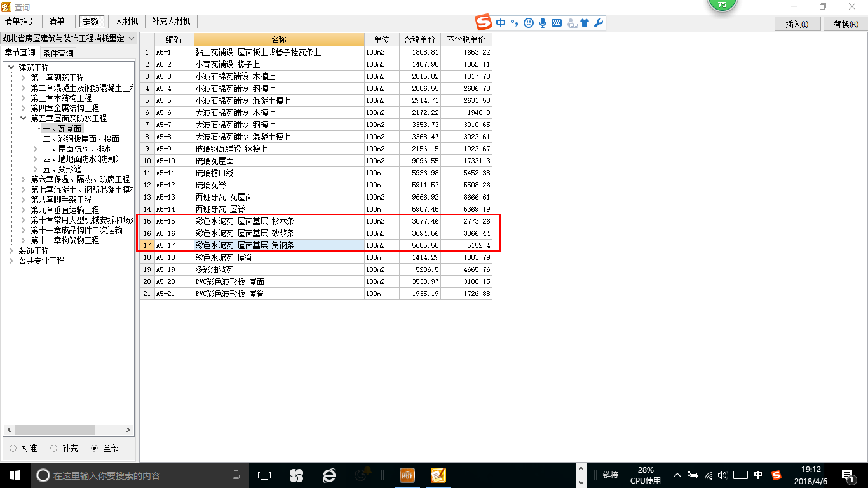The height and width of the screenshot is (488, 868).
Task: Expand the 装饰工程 tree node
Action: tap(11, 250)
